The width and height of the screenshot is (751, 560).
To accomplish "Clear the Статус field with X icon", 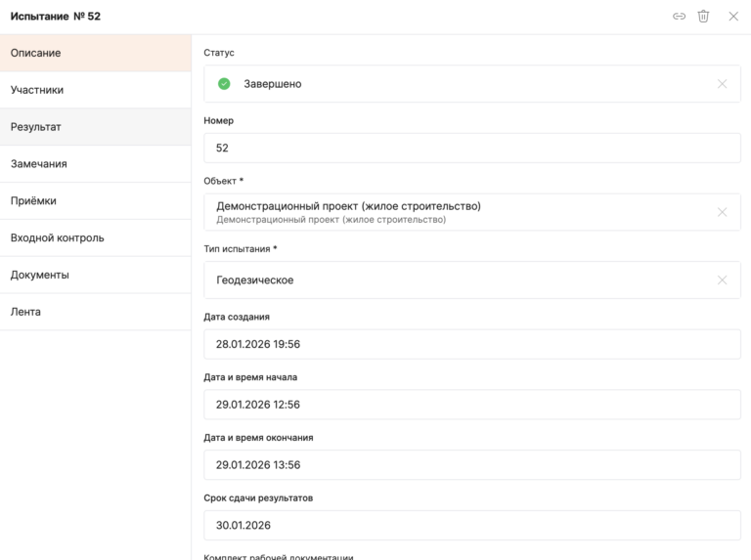I will (x=722, y=84).
